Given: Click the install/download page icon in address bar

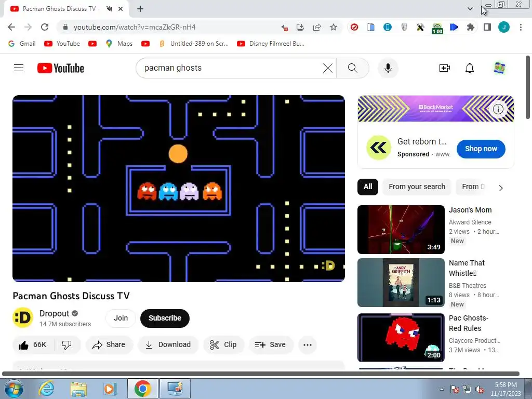Looking at the screenshot, I should tap(300, 27).
